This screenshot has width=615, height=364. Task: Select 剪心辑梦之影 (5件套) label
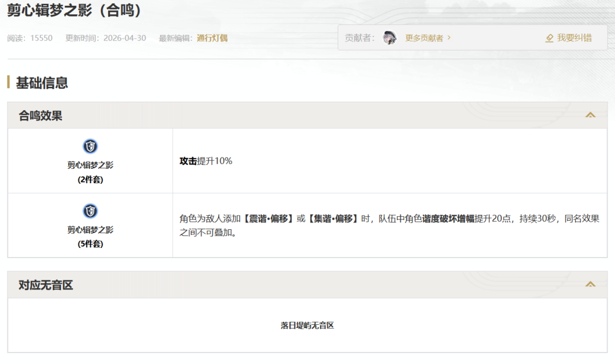(x=90, y=237)
